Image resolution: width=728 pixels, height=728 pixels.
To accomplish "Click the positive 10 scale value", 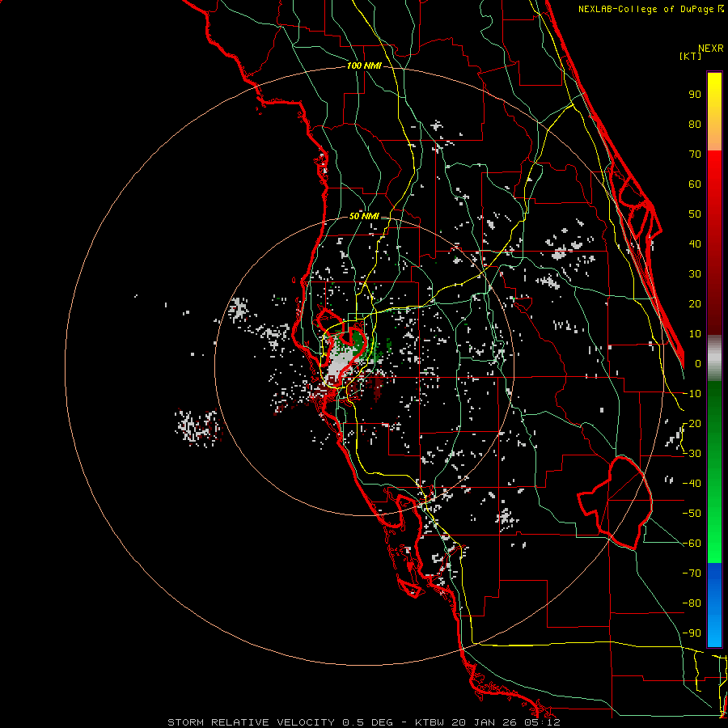I will (x=695, y=334).
